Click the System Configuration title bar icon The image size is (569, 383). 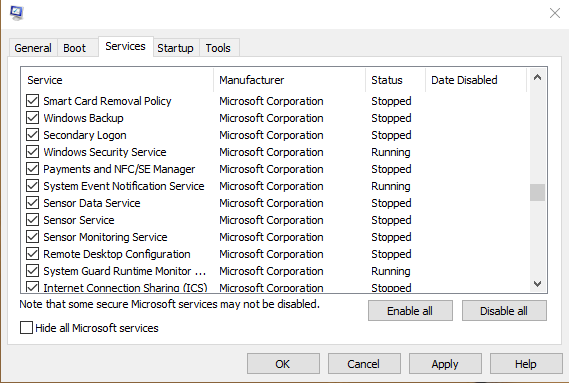[16, 13]
